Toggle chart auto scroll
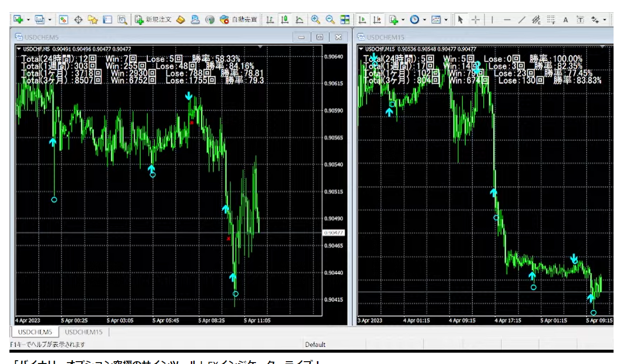Viewport: 623px width, 364px height. [x=362, y=20]
